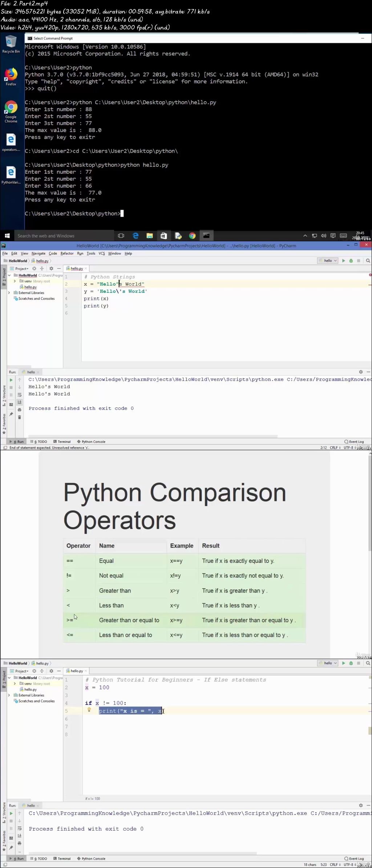The image size is (372, 868).
Task: Open the VCS menu in PyCharm
Action: tap(102, 253)
